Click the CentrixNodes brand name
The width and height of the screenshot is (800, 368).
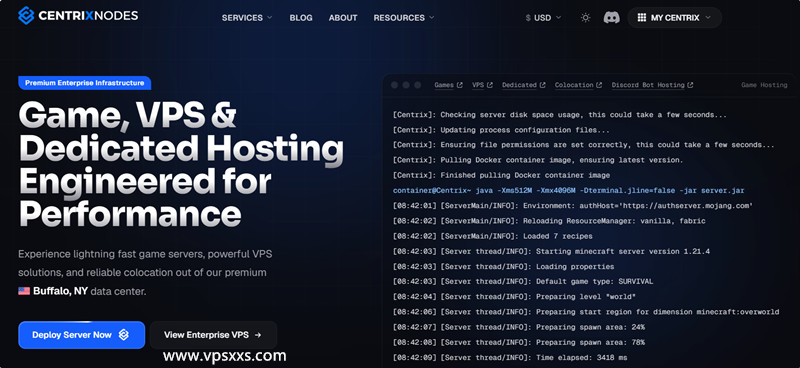88,16
